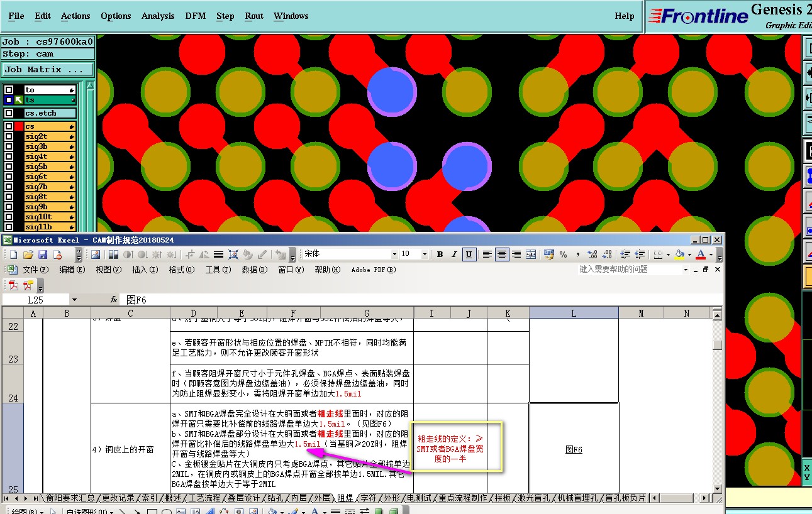Click the fill color bucket
Viewport: 812px width, 514px height.
[679, 254]
